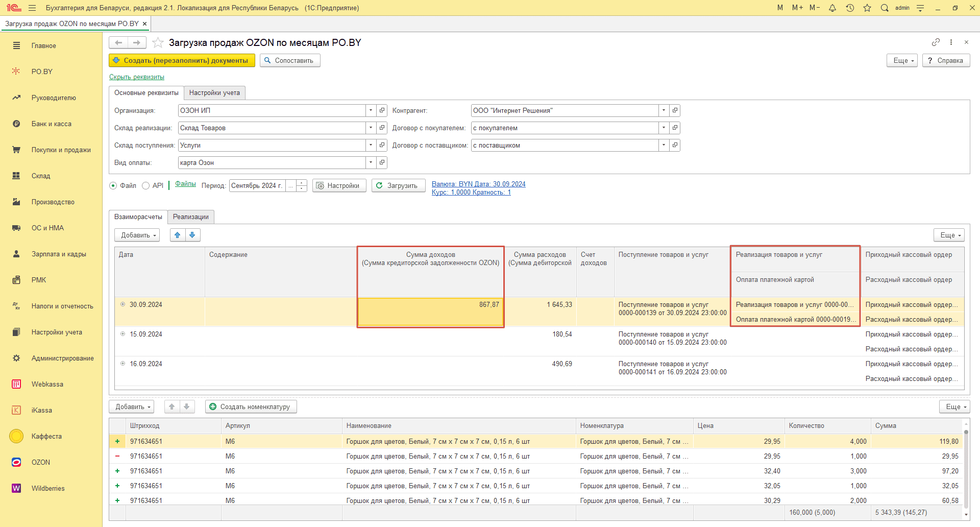
Task: Open Справка help button
Action: pos(946,60)
